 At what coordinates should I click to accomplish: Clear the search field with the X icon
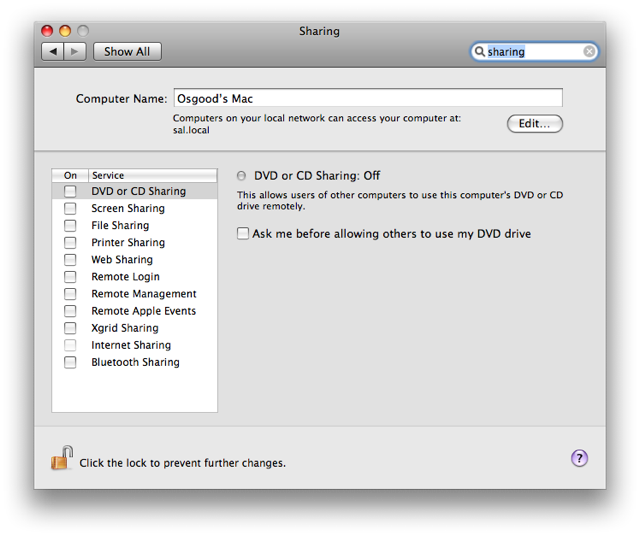589,51
